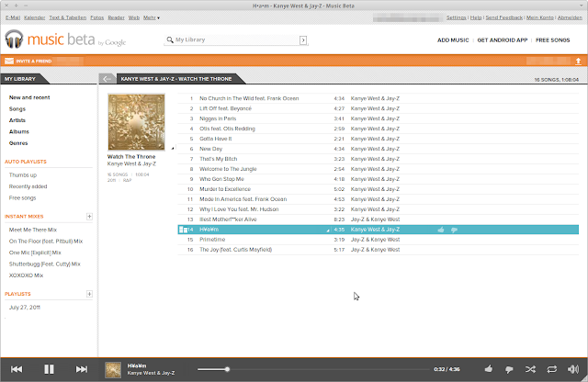Focus the My Library search field
Screen dimensions: 588x382
[236, 39]
